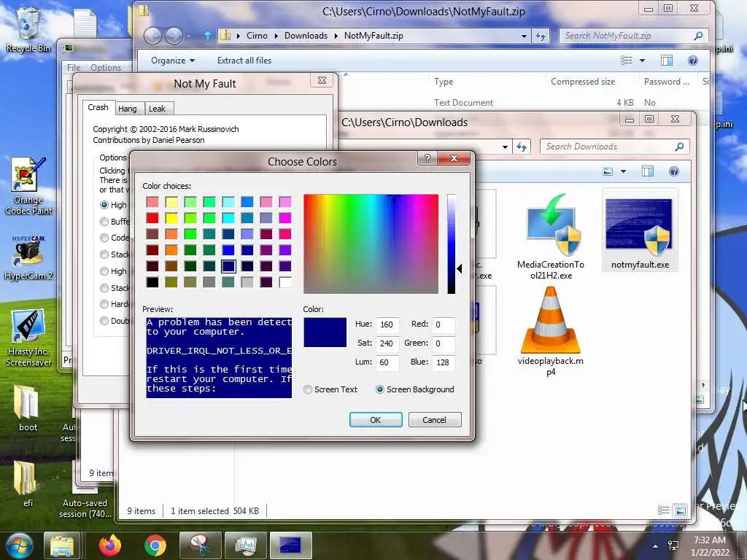Expand view options arrow in Downloads window
747x560 pixels.
(623, 171)
